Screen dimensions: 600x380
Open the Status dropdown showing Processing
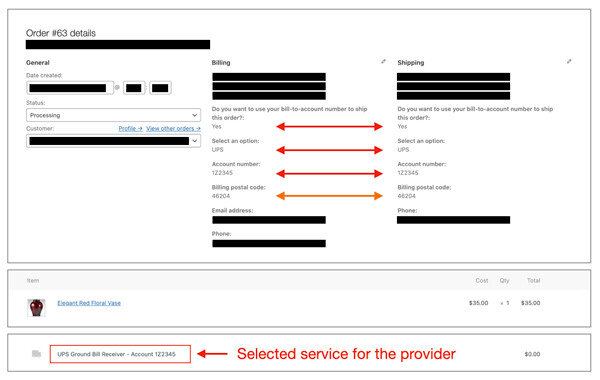tap(113, 115)
